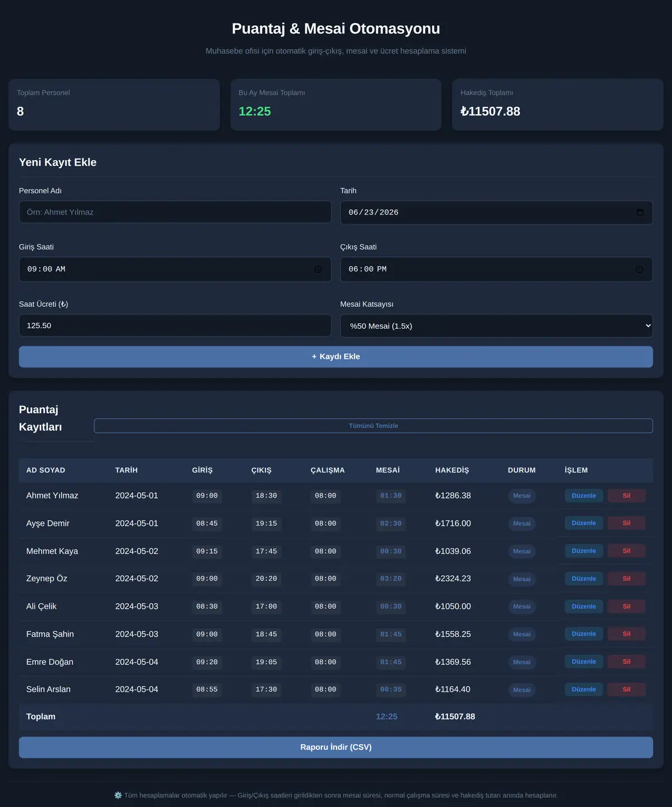Click the 'HAKEDİŞ' column header
672x807 pixels.
[x=452, y=470]
